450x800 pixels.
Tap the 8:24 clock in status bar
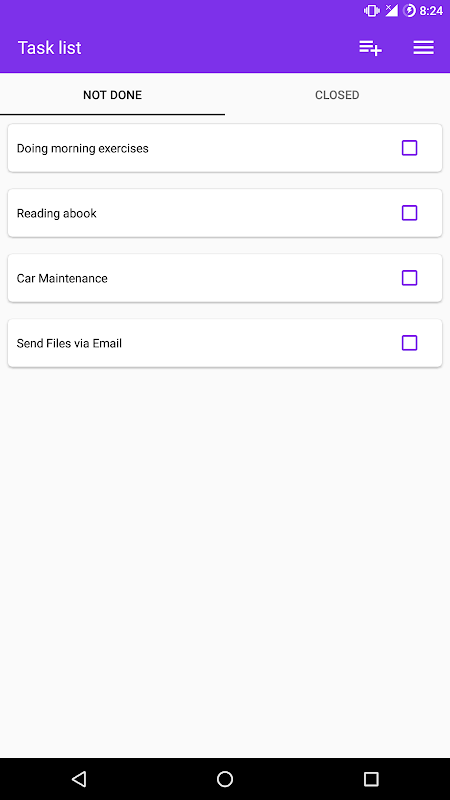(431, 11)
